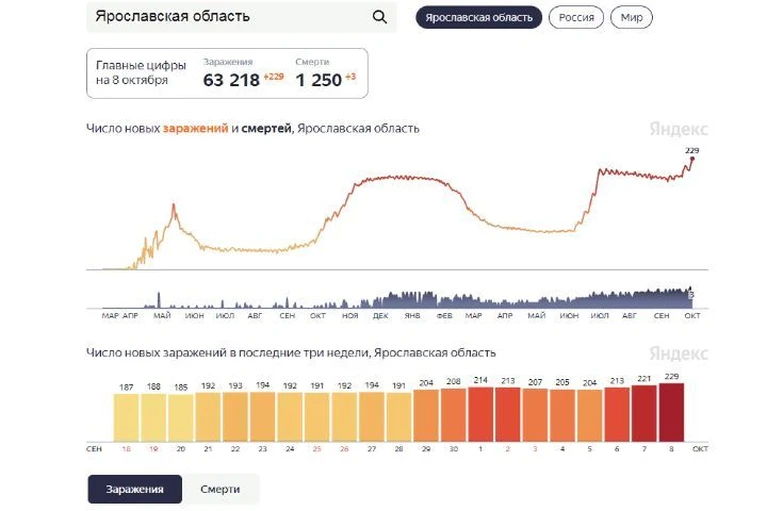Toggle the Смерти view button
767x511 pixels.
pos(220,489)
